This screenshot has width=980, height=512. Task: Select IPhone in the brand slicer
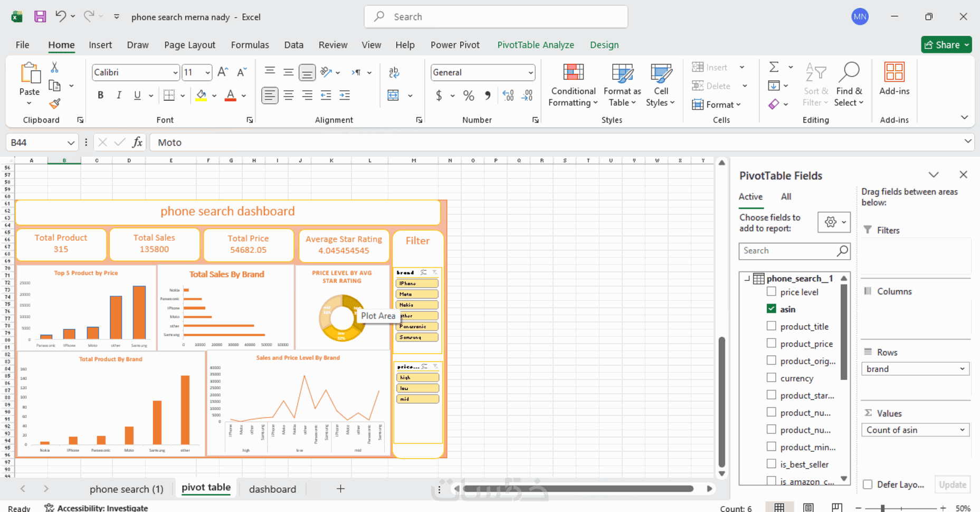[x=417, y=283]
